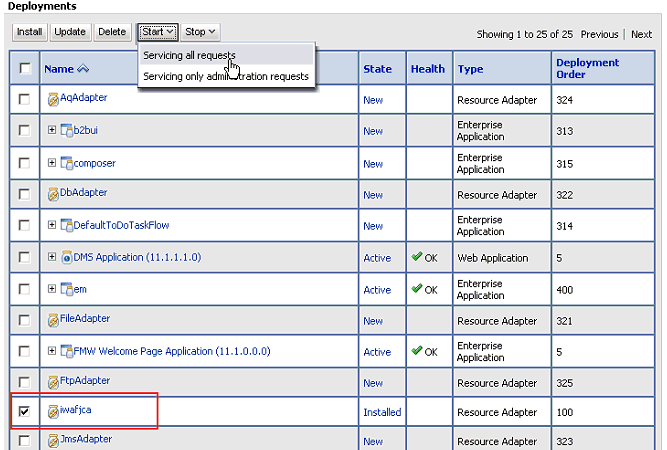This screenshot has height=450, width=667.
Task: Expand the b2bui deployment tree node
Action: pos(51,129)
